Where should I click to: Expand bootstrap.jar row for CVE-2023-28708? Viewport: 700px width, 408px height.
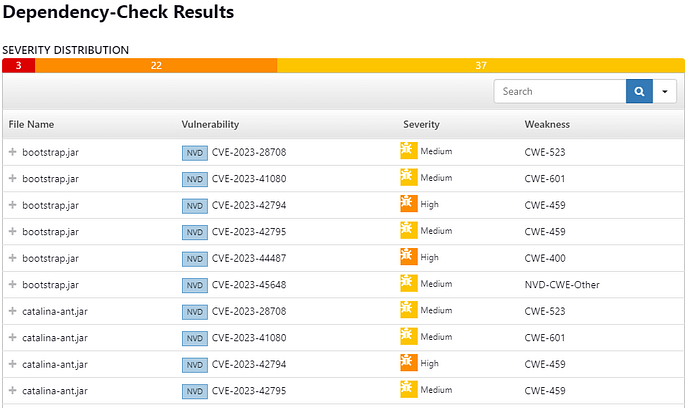click(12, 152)
